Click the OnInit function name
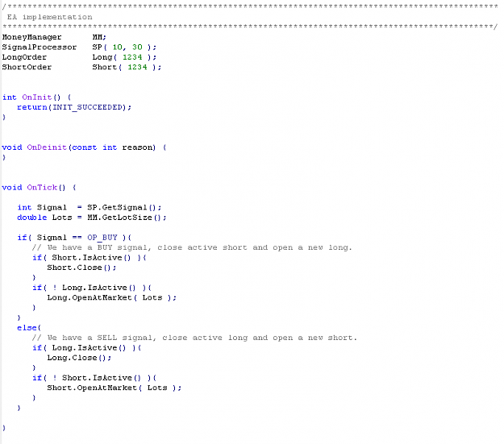 click(x=36, y=98)
